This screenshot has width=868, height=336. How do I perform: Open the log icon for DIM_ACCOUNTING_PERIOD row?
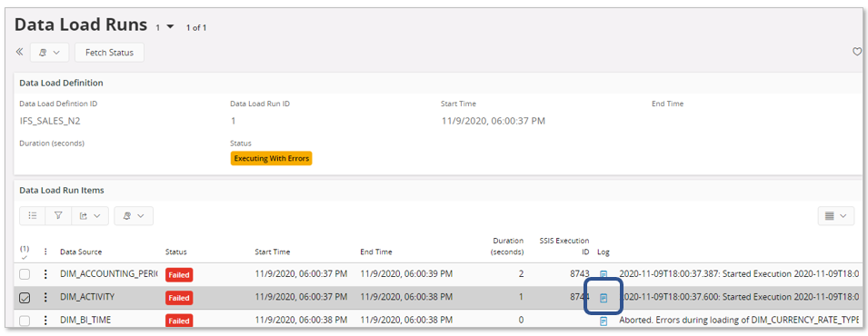(604, 274)
